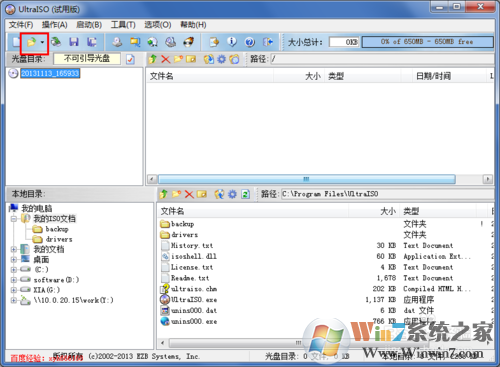Click the Save floppy disk icon

[74, 42]
